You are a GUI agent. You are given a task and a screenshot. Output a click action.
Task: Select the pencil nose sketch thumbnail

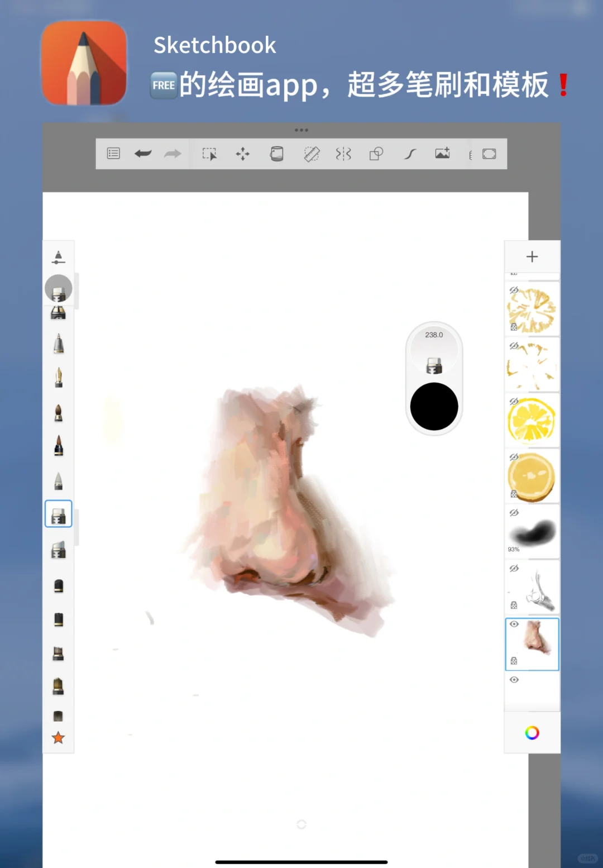532,587
